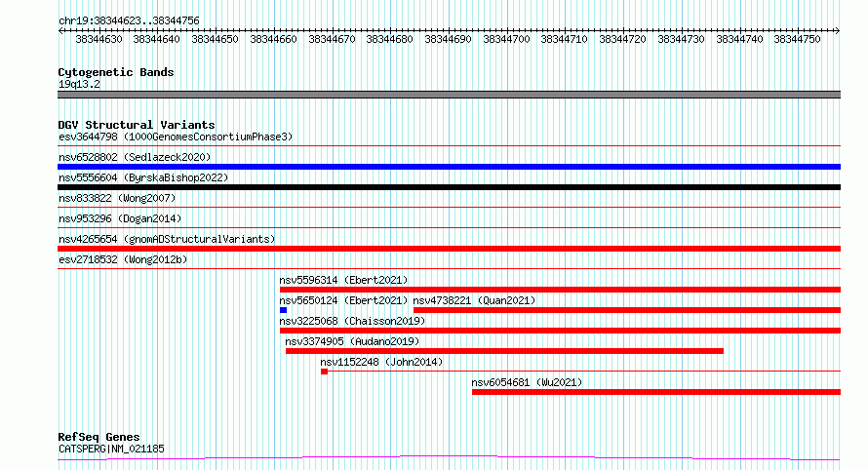This screenshot has height=470, width=868.
Task: Click the 19q13.2 band label
Action: (x=79, y=84)
